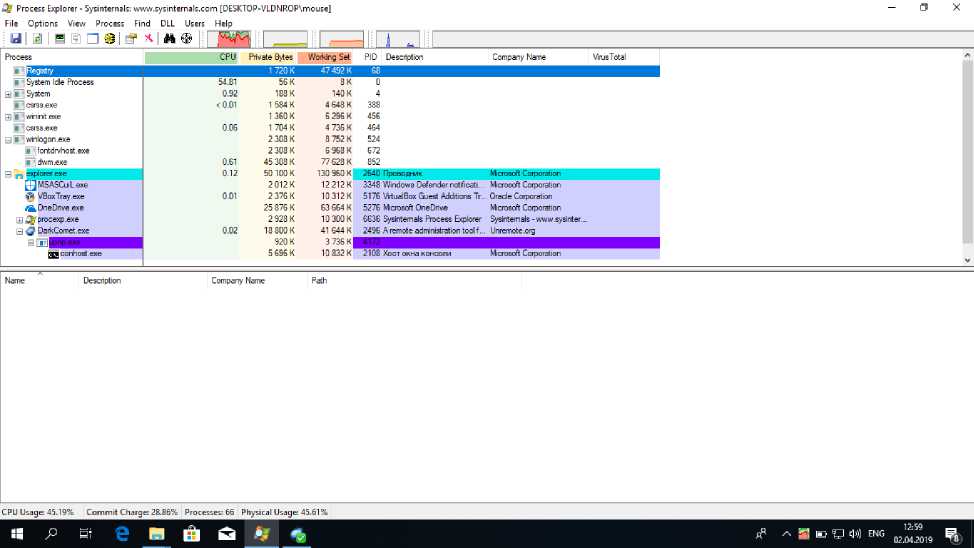The width and height of the screenshot is (974, 548).
Task: Select the dwm.exe process
Action: (x=330, y=162)
